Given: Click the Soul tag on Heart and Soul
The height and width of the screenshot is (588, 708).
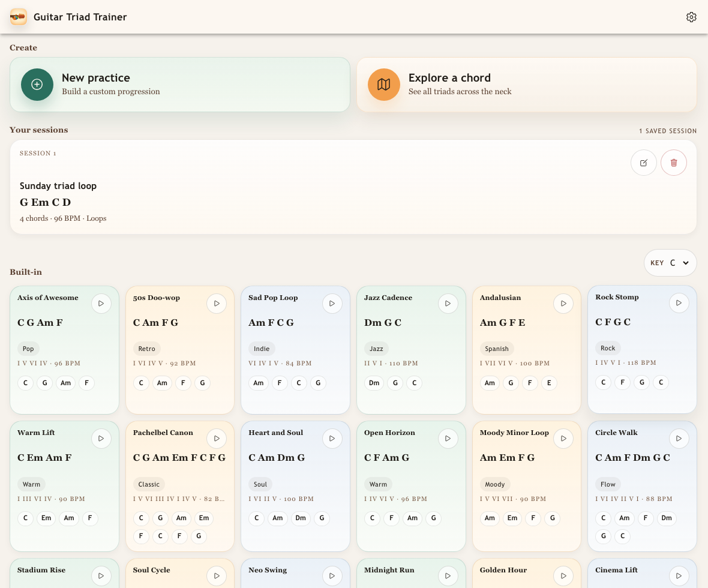Looking at the screenshot, I should [260, 484].
